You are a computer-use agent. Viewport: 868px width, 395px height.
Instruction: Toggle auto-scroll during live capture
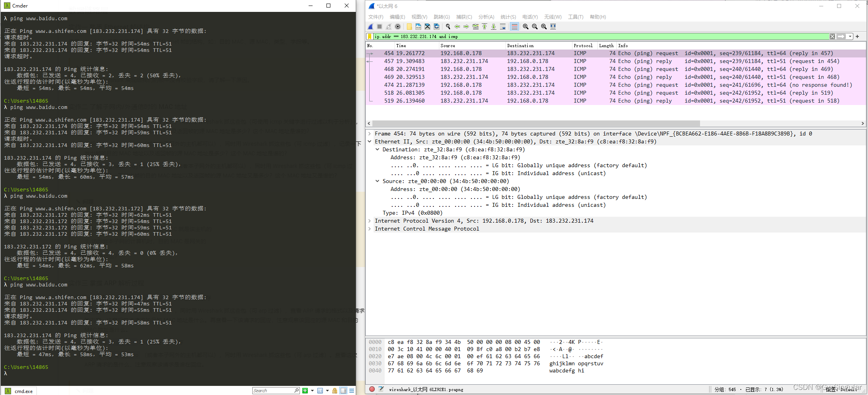[503, 27]
